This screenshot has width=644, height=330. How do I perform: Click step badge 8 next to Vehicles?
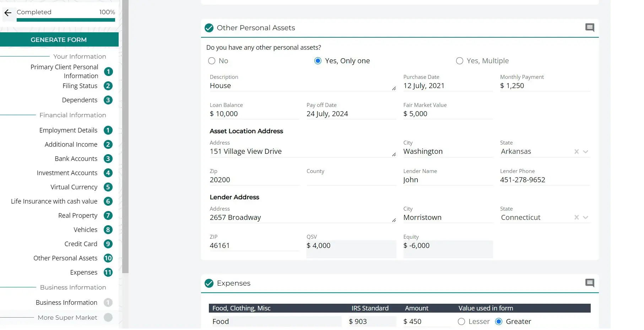pos(108,230)
